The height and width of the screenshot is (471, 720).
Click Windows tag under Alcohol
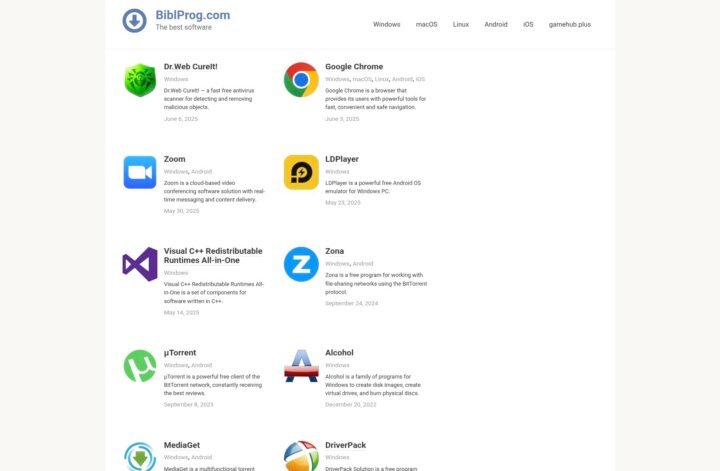[337, 365]
